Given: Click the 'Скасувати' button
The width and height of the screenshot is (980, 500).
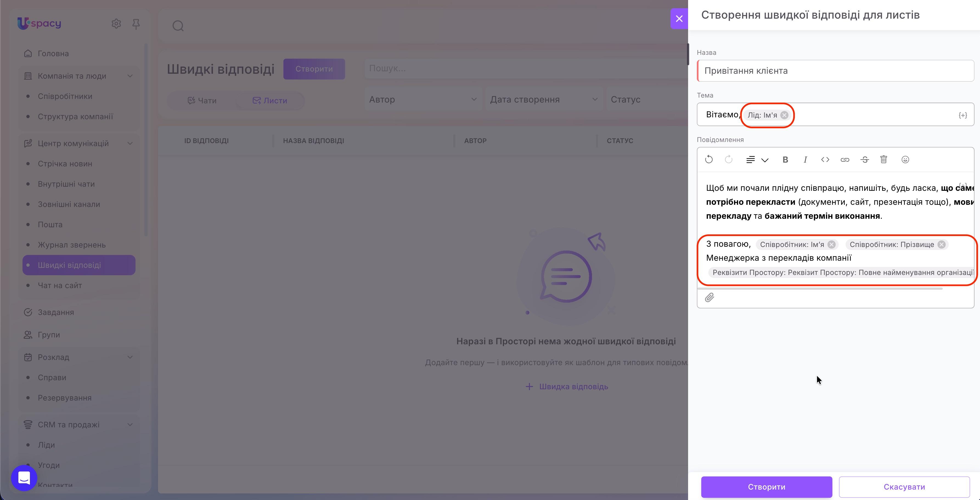Looking at the screenshot, I should tap(904, 487).
